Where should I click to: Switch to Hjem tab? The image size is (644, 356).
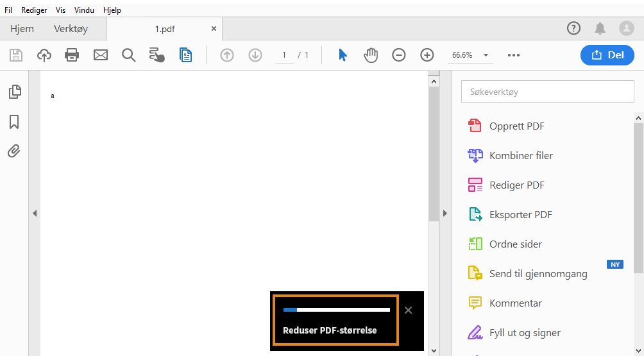point(22,29)
